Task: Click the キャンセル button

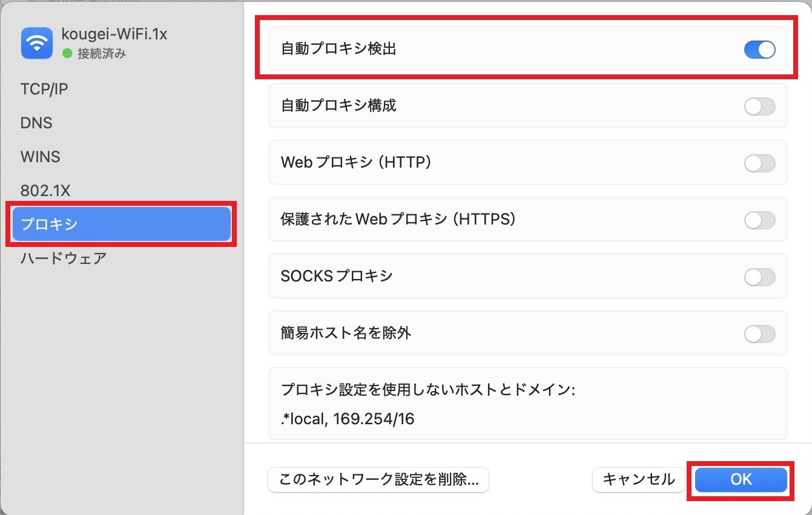Action: [x=639, y=480]
